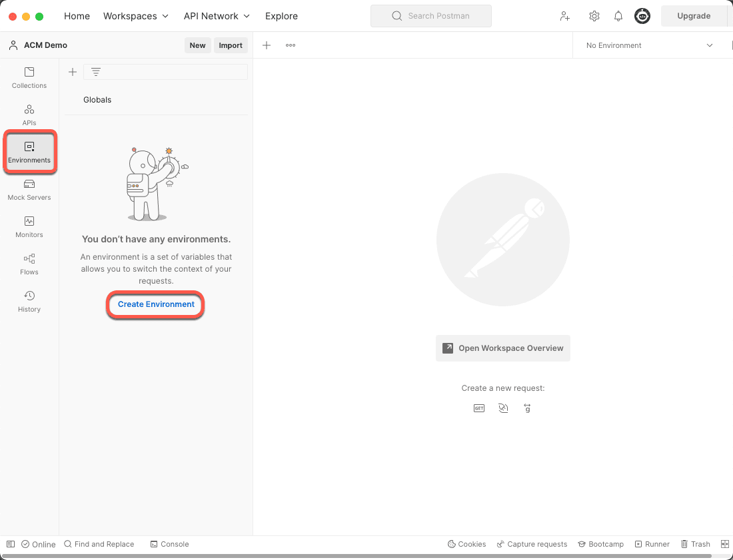
Task: View request History in the sidebar
Action: (29, 301)
